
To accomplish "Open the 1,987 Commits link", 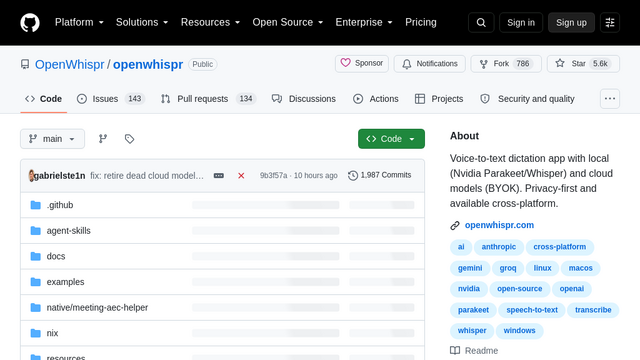I will pos(380,175).
